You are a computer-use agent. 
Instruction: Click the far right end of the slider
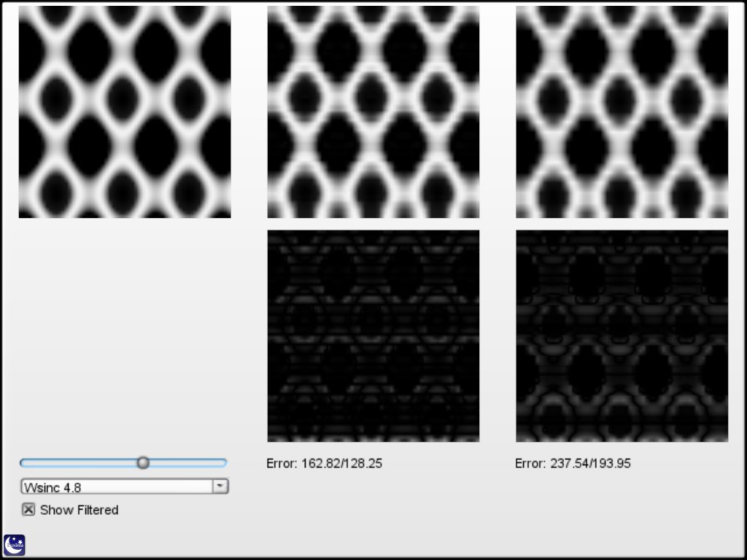point(224,462)
